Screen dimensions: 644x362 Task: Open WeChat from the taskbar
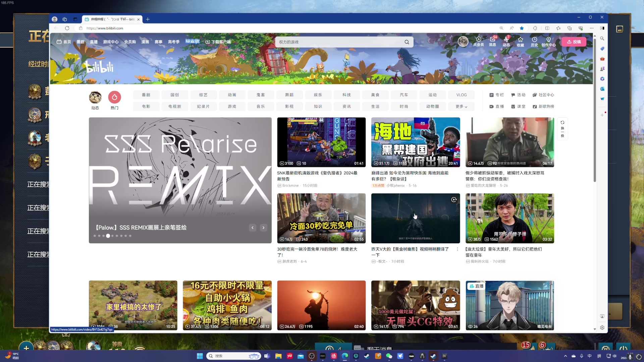tap(389, 356)
